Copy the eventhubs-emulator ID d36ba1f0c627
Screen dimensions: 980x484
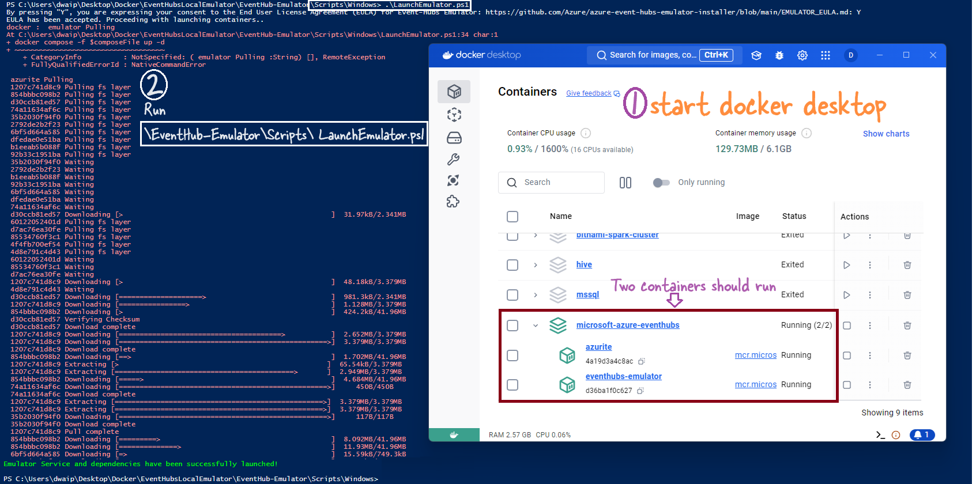(640, 391)
